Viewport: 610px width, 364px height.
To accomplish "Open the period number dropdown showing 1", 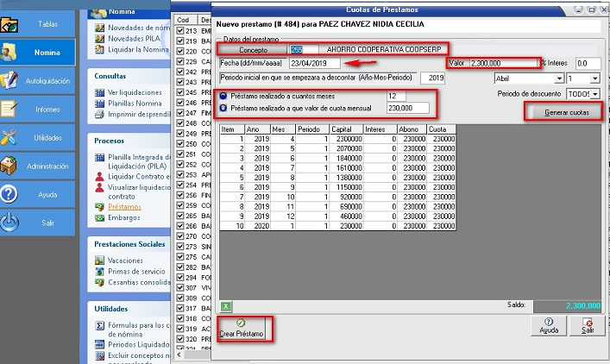I will click(594, 78).
